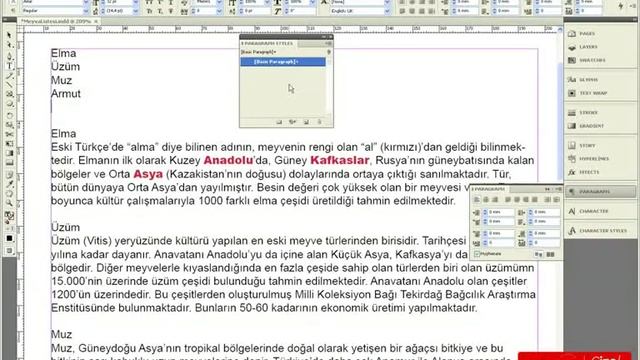Open the language dropdown in control panel
The height and width of the screenshot is (360, 640).
click(387, 11)
